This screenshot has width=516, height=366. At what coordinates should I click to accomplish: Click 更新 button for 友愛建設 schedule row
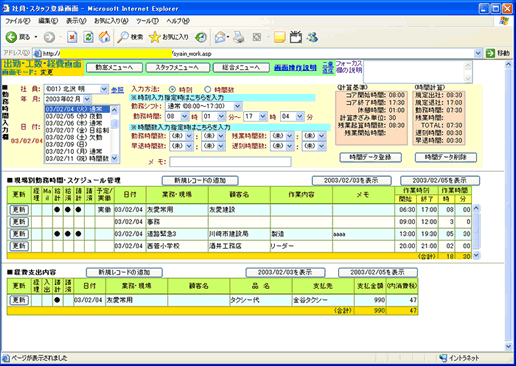(19, 210)
